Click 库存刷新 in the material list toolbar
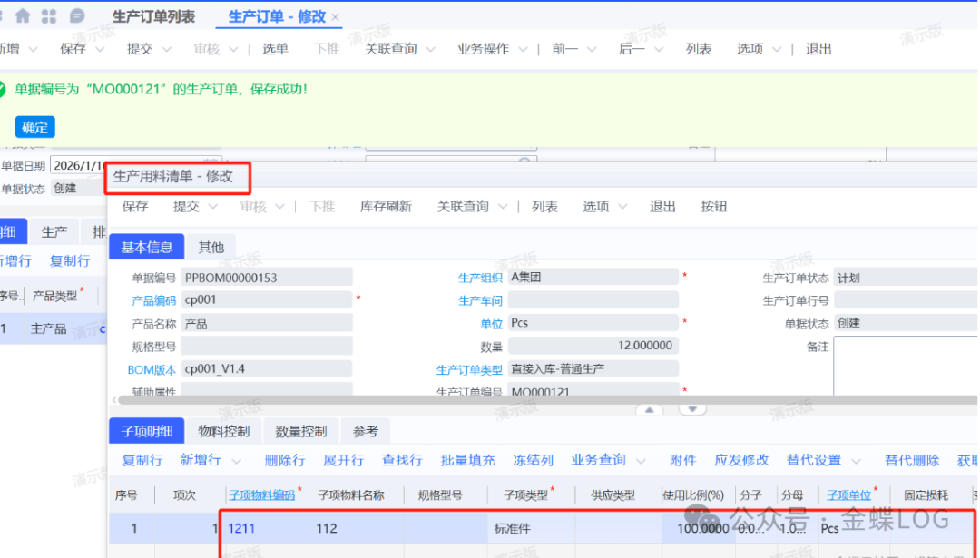This screenshot has width=980, height=558. pyautogui.click(x=386, y=207)
